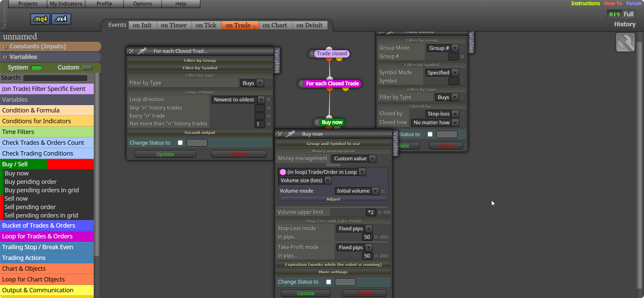This screenshot has width=644, height=298.
Task: Click Delete in For each Closed Trade panel
Action: coord(239,154)
